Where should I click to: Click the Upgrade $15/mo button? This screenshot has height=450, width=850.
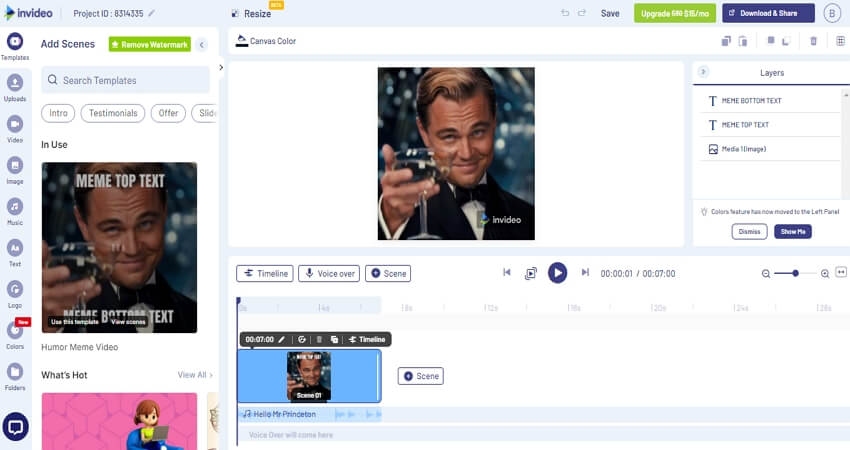click(x=675, y=13)
